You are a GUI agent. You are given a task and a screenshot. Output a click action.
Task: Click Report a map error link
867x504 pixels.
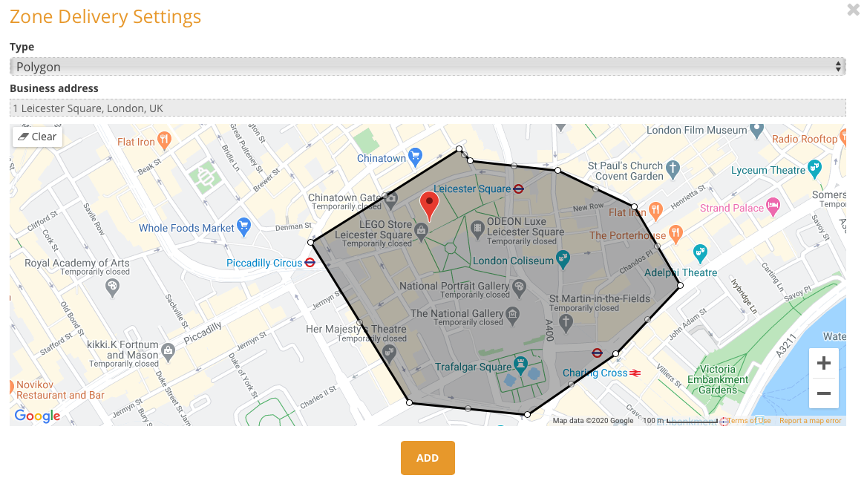click(x=810, y=421)
